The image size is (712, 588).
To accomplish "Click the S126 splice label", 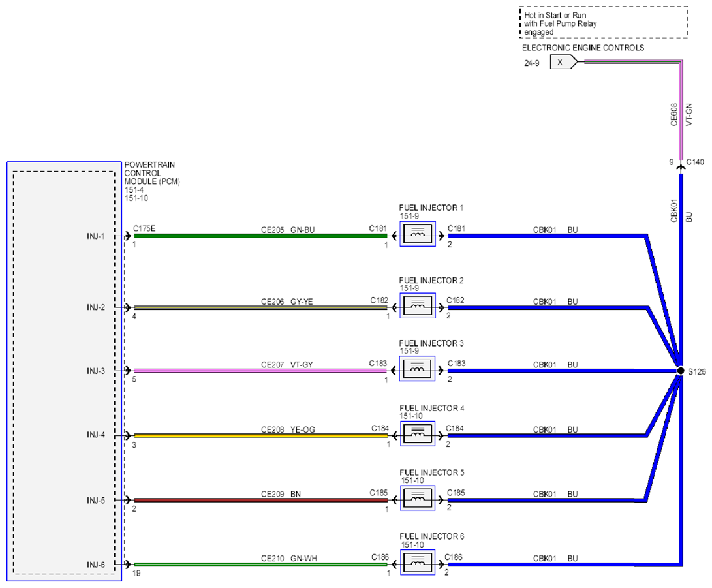I will coord(696,372).
